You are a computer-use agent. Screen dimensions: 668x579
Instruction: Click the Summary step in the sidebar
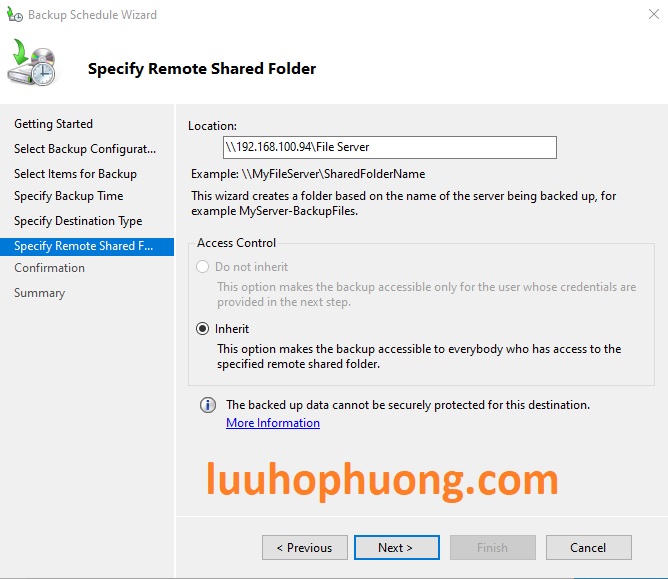pyautogui.click(x=39, y=293)
